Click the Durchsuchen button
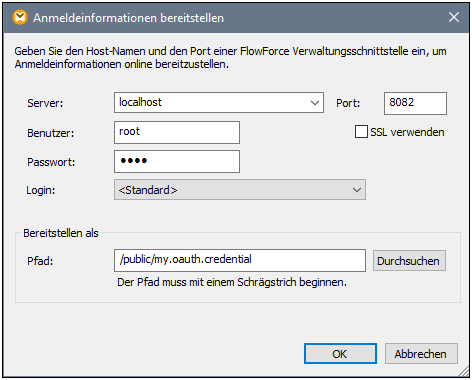Screen dimensions: 472x380 409,261
